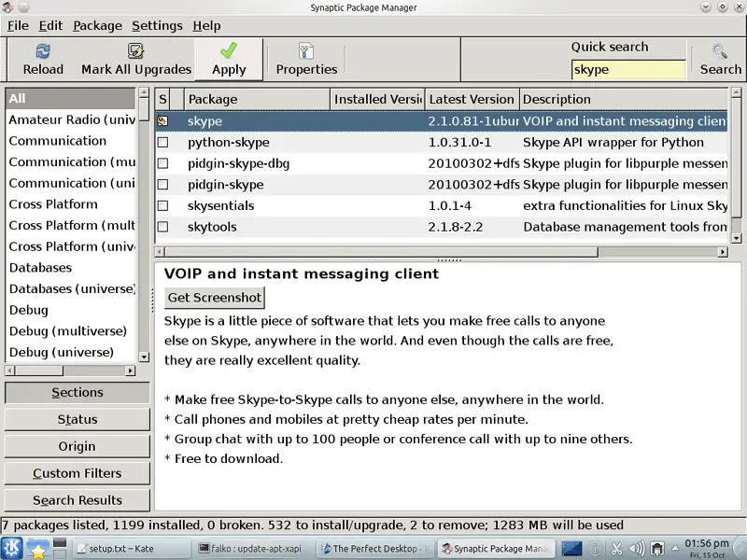Open the Help menu
The height and width of the screenshot is (560, 747).
point(206,26)
